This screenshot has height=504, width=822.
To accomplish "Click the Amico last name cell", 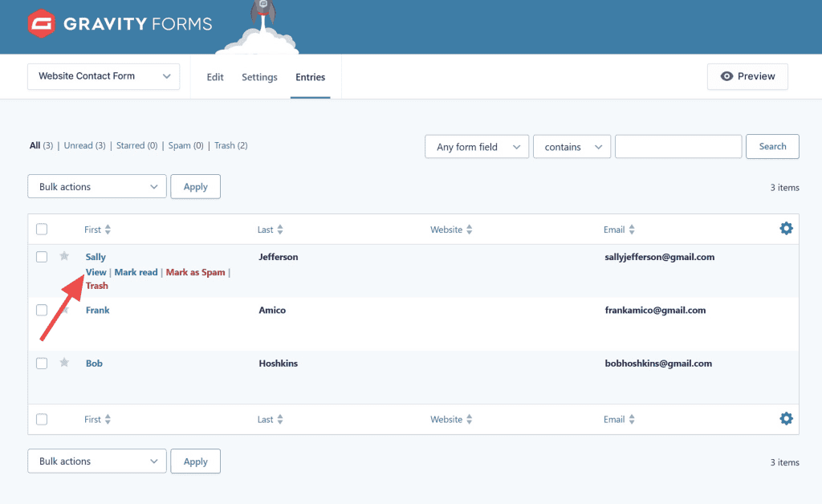I will pos(272,310).
